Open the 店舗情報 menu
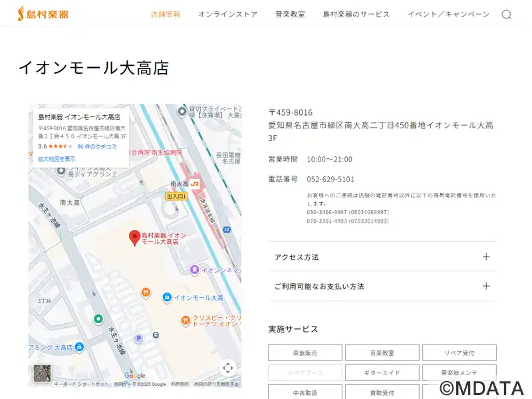Screen dimensions: 532x399 coord(166,14)
